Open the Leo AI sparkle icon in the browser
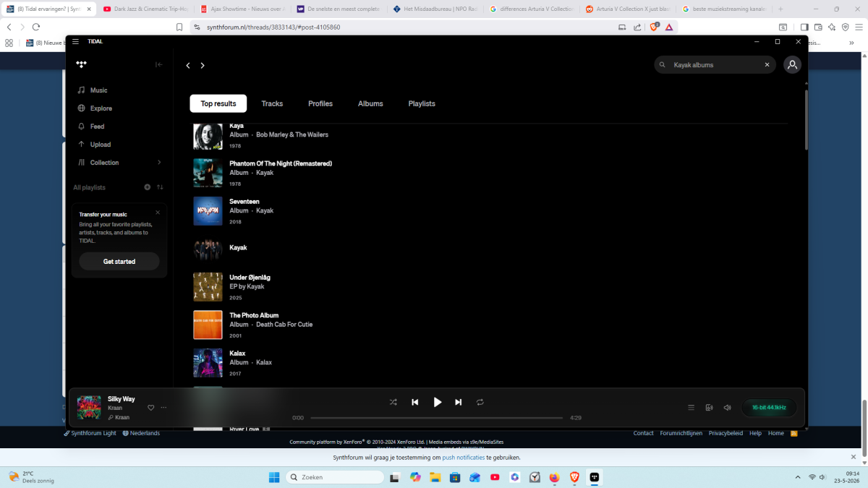Screen dimensions: 868x488 pyautogui.click(x=832, y=27)
